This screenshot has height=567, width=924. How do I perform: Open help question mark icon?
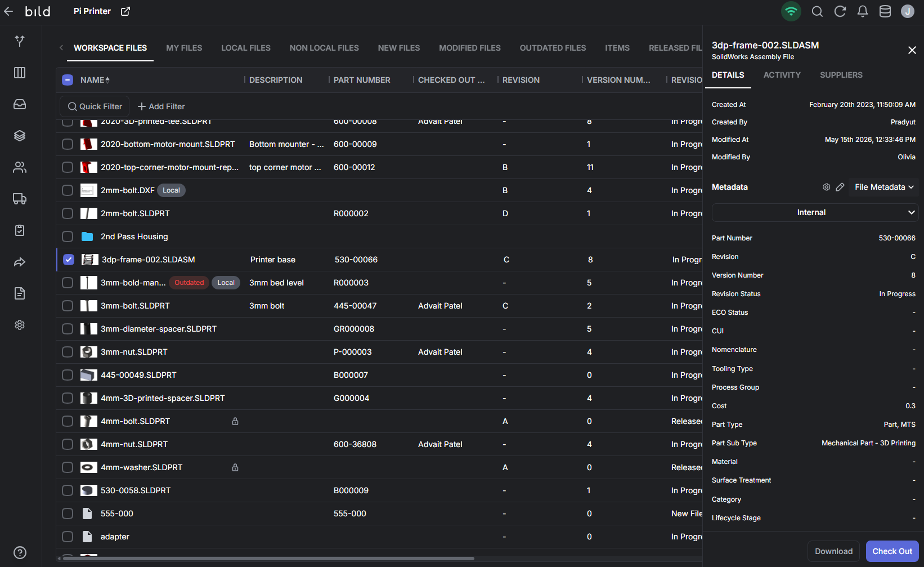20,552
